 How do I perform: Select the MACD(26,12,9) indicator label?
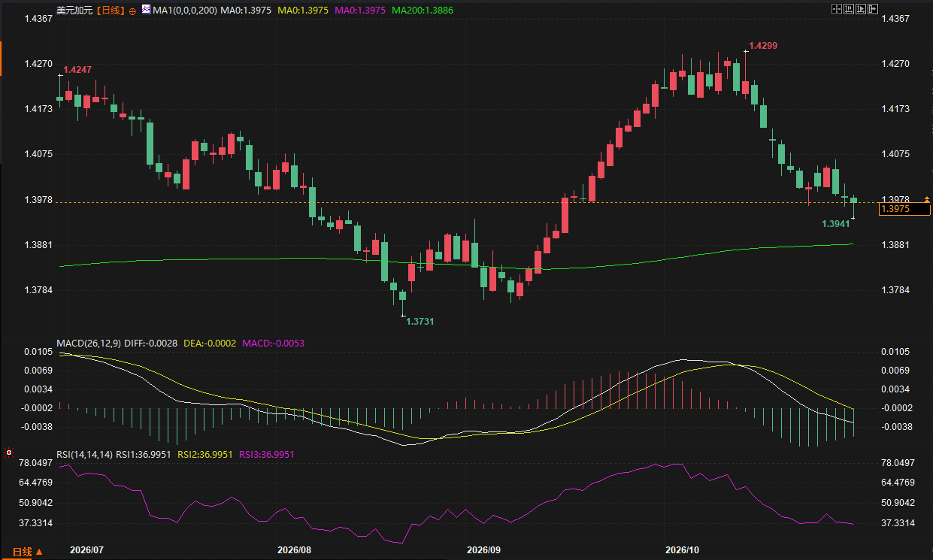pyautogui.click(x=89, y=343)
